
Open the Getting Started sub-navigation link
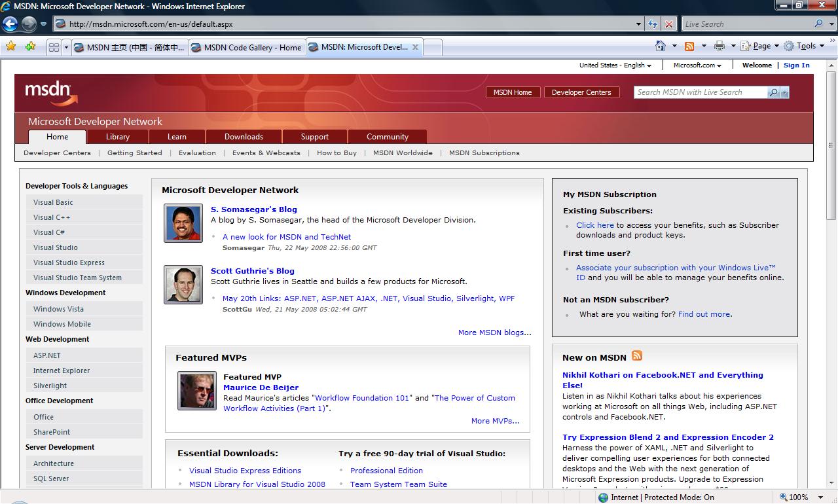(x=135, y=153)
